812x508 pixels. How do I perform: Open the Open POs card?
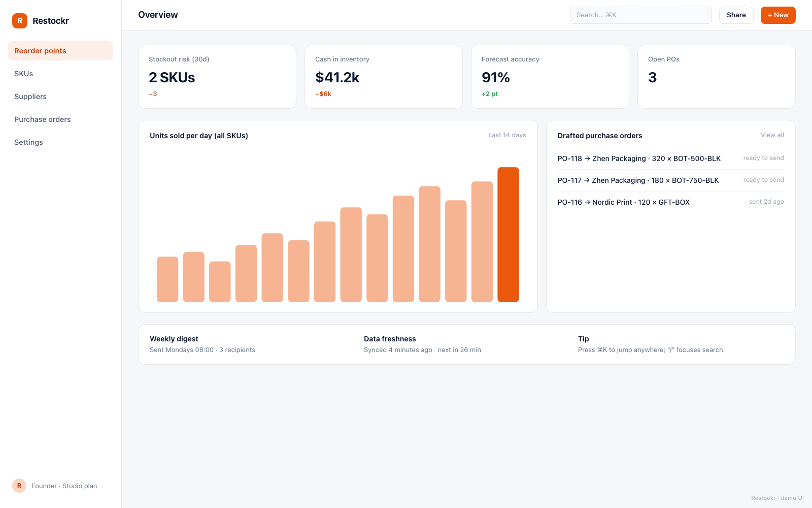(717, 77)
